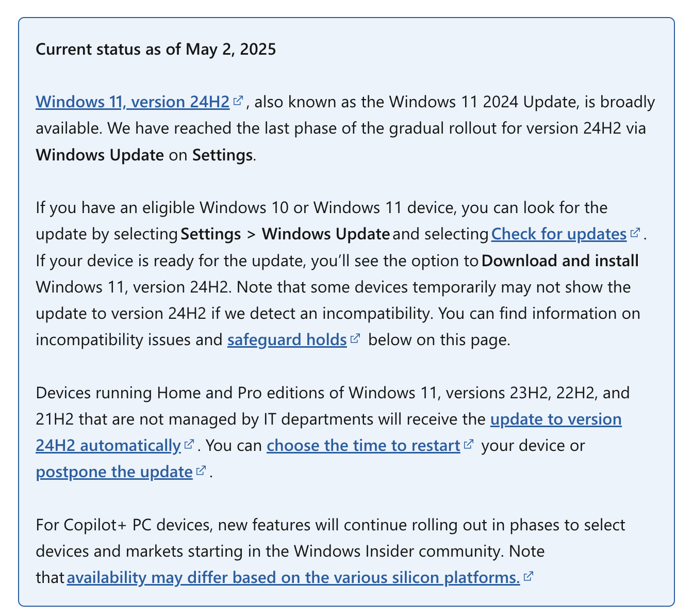Follow the "choose the time to restart" link
Viewport: 693px width, 616px height.
pyautogui.click(x=363, y=445)
